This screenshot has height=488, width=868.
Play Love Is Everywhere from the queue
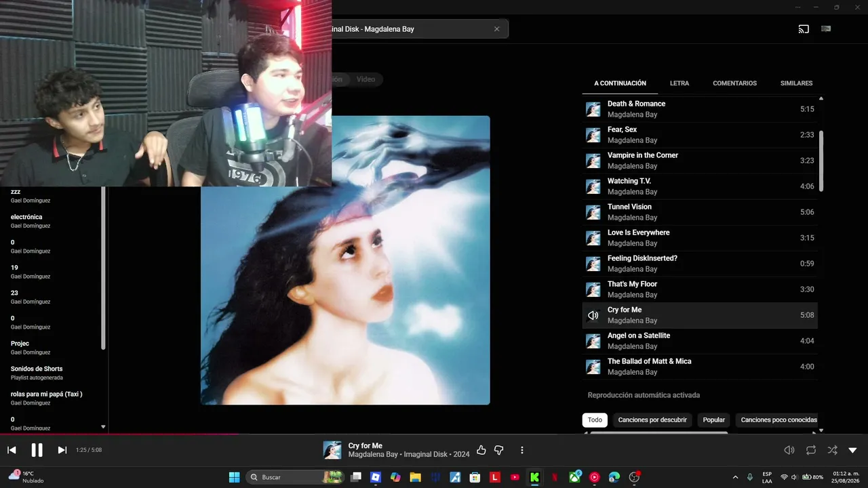(700, 238)
